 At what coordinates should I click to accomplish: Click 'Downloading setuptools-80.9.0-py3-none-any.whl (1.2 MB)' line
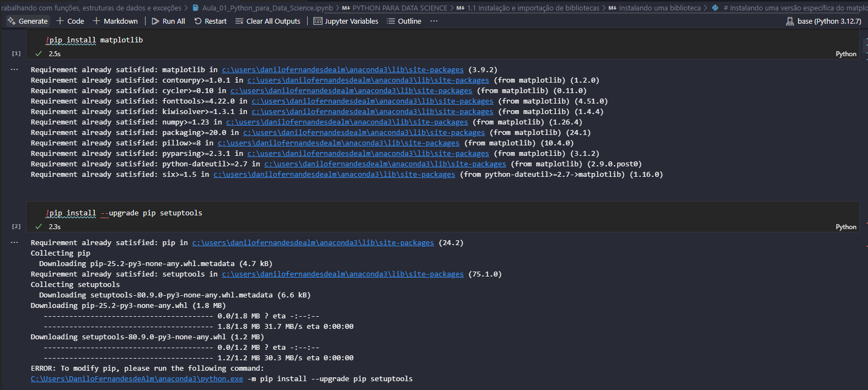pyautogui.click(x=147, y=337)
